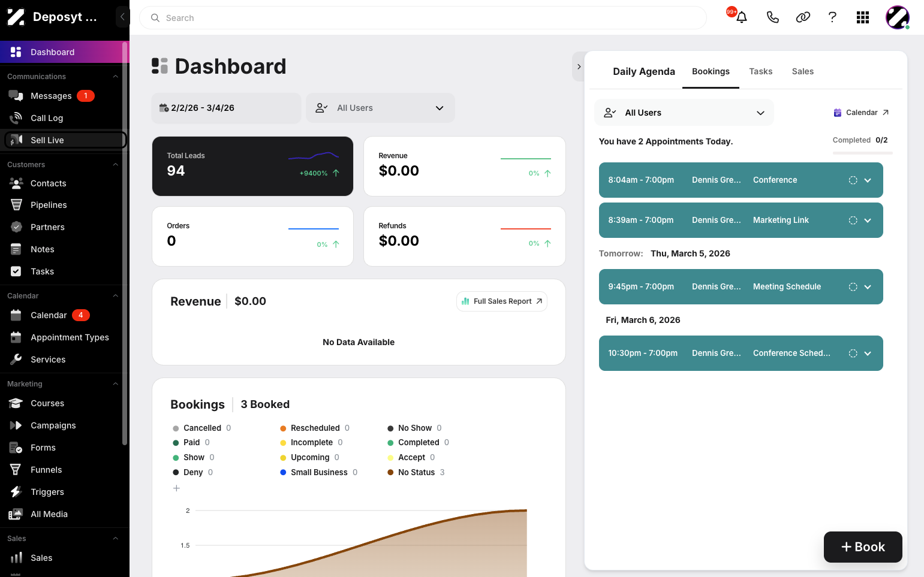Toggle the Cancelled legend series
Viewport: 924px width, 577px height.
coord(201,428)
